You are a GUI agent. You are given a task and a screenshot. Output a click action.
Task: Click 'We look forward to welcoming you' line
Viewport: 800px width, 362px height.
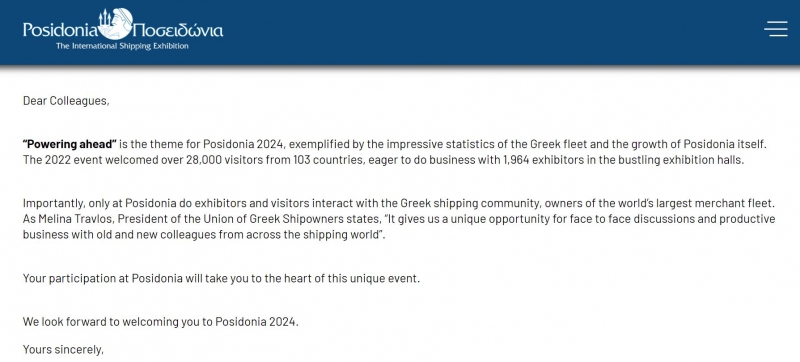161,322
